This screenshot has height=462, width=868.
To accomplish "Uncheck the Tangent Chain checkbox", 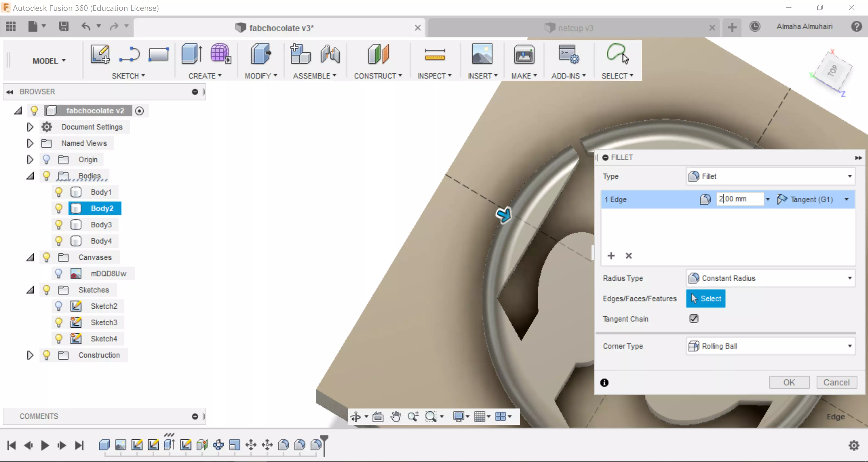I will (694, 319).
